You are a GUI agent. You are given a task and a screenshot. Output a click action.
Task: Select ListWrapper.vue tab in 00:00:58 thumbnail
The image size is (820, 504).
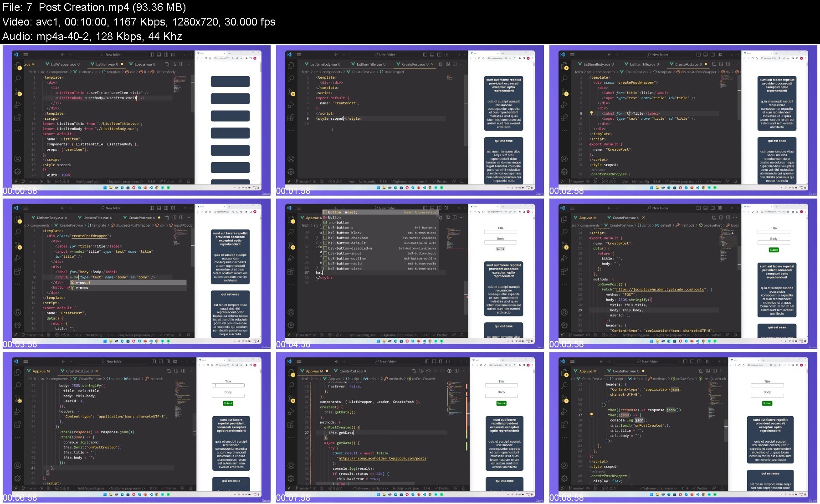coord(62,64)
